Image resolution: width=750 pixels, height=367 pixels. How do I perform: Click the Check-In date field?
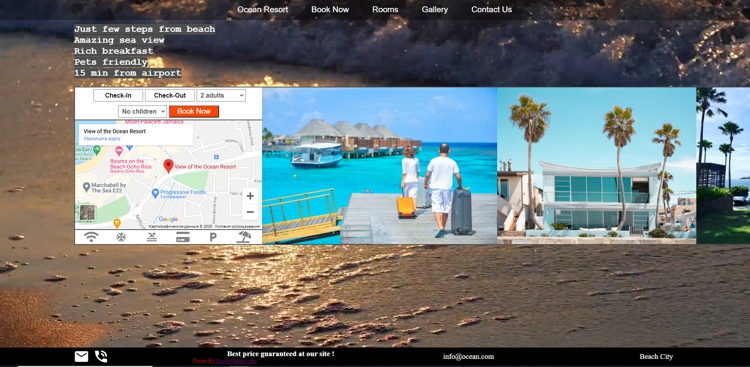click(x=118, y=95)
